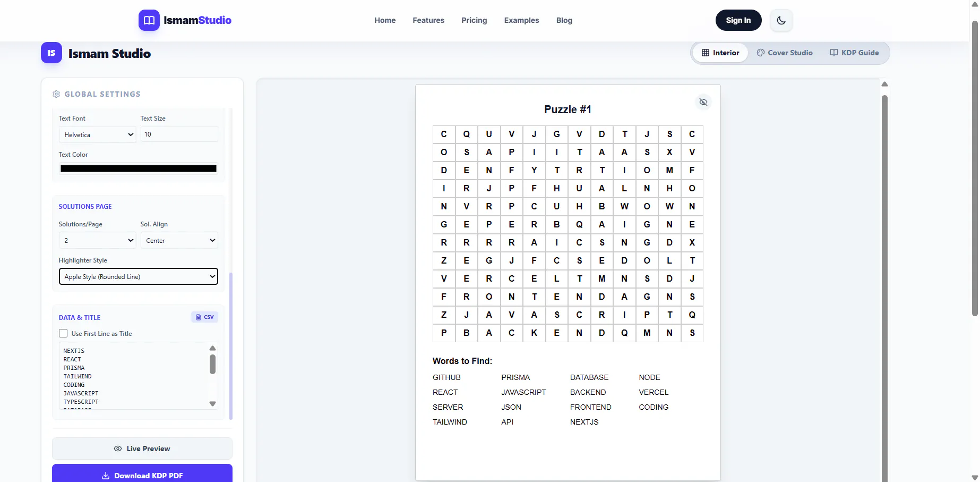Image resolution: width=980 pixels, height=482 pixels.
Task: Click the Text Size input field
Action: (179, 134)
